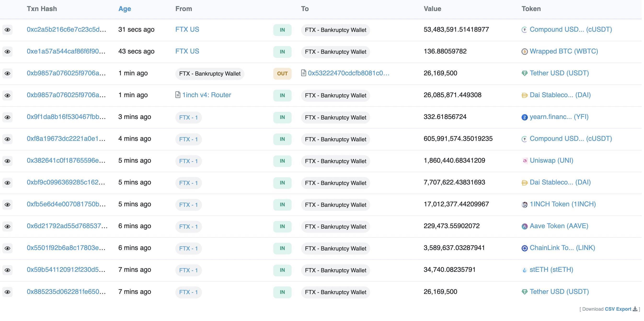Open the destination address 0x53222470cdcfb8081c0
644x321 pixels.
pyautogui.click(x=349, y=73)
